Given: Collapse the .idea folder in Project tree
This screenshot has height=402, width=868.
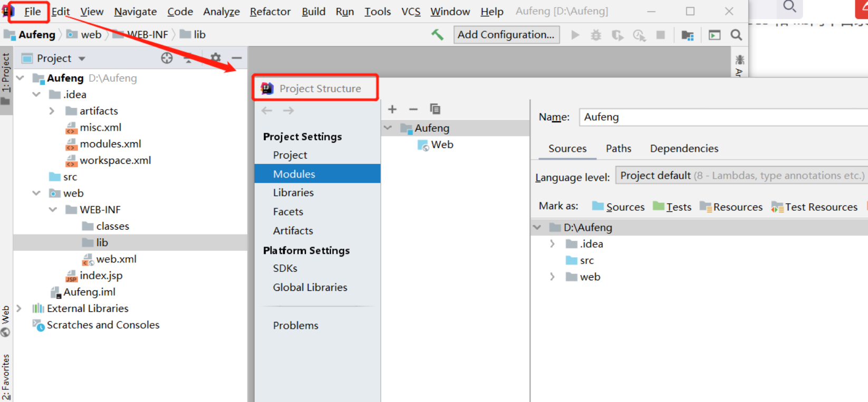Looking at the screenshot, I should click(x=36, y=94).
